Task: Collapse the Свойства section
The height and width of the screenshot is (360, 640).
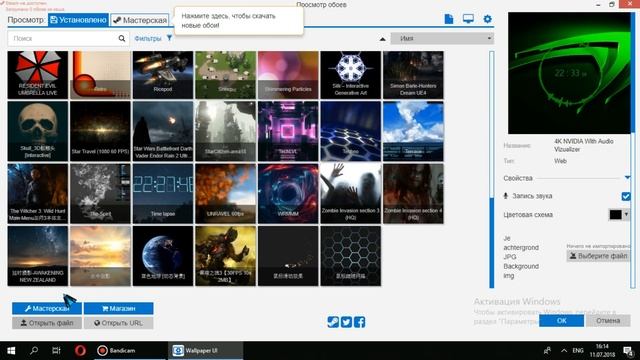Action: [627, 178]
